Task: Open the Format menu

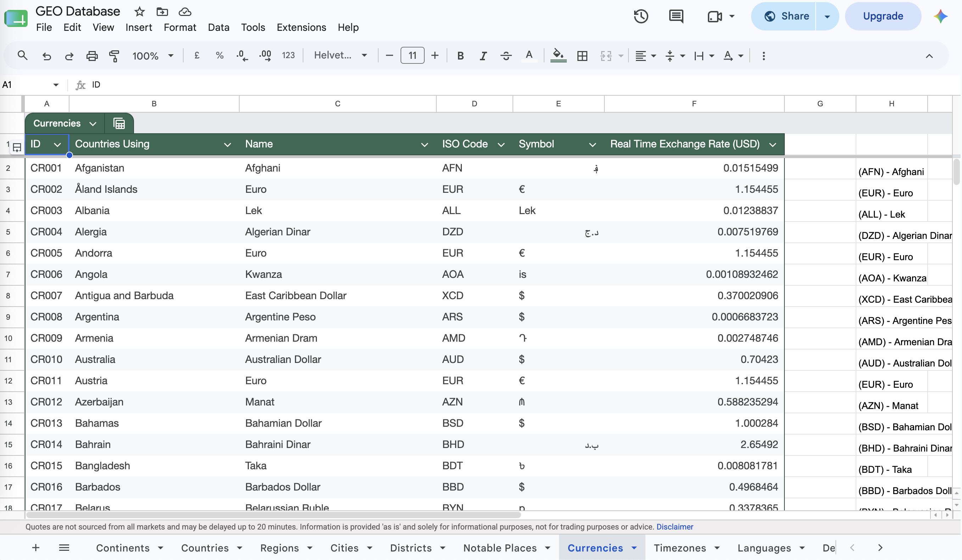Action: coord(180,28)
